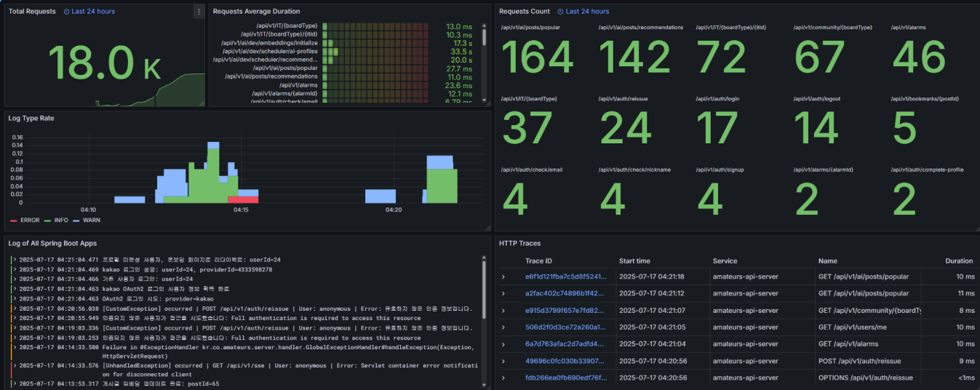Sort traces by Start time column header

(x=634, y=260)
